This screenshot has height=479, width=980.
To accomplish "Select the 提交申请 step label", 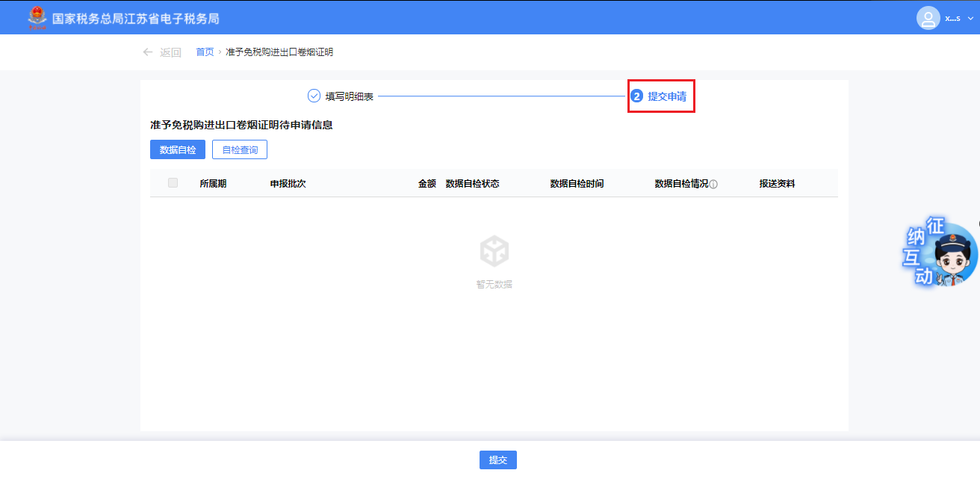I will click(x=667, y=96).
